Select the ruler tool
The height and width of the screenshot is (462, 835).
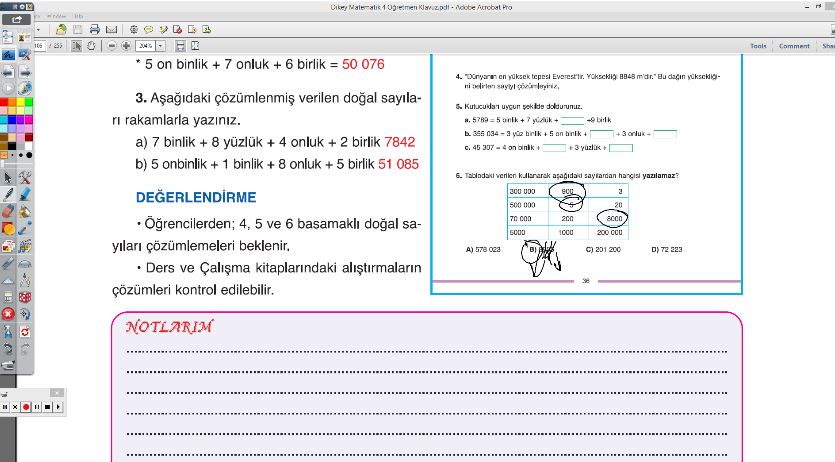(8, 263)
